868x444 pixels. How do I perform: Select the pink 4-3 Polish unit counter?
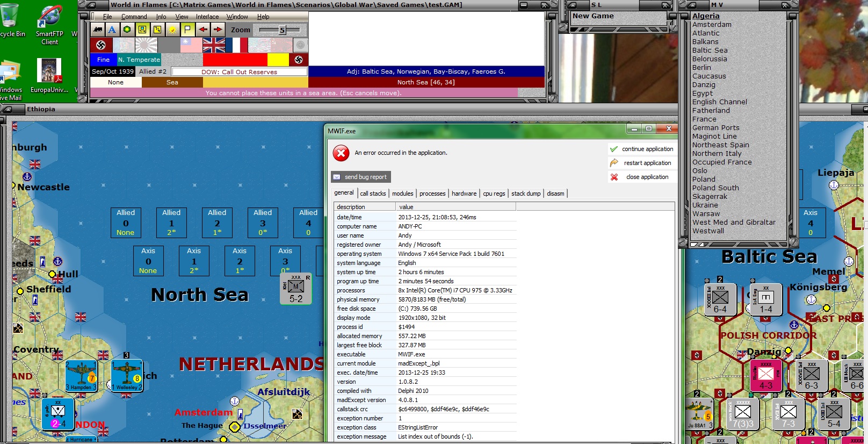click(x=766, y=376)
